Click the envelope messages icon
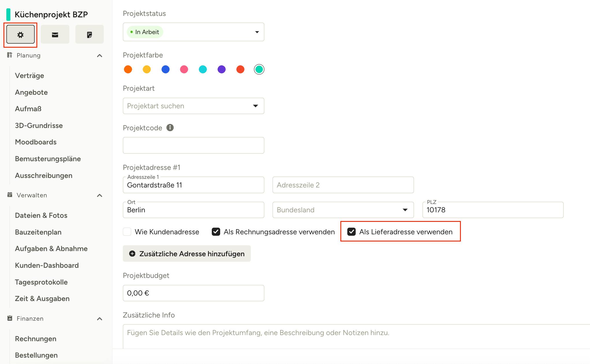This screenshot has height=364, width=590. click(55, 35)
